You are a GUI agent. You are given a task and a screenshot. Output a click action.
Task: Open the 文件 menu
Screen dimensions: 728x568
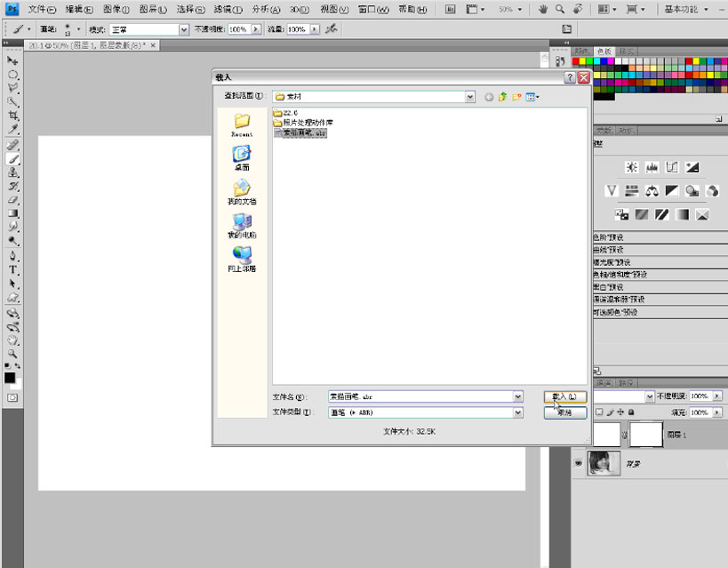pyautogui.click(x=42, y=9)
